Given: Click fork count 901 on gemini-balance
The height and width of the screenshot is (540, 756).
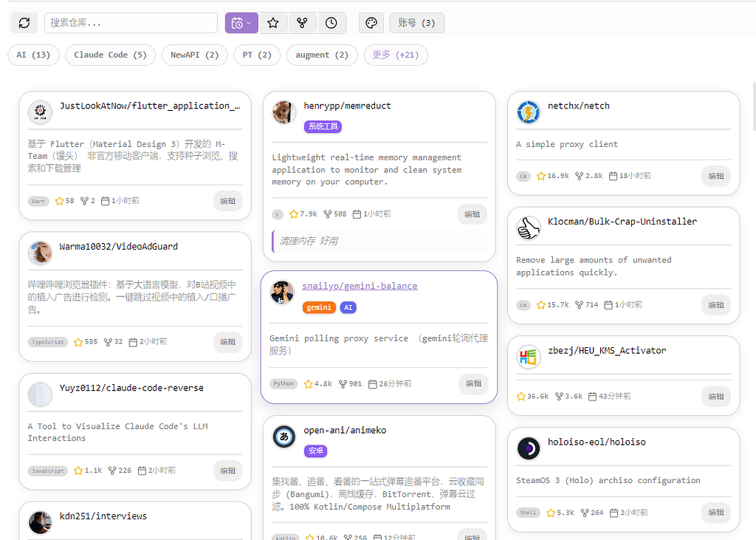Looking at the screenshot, I should click(x=351, y=383).
